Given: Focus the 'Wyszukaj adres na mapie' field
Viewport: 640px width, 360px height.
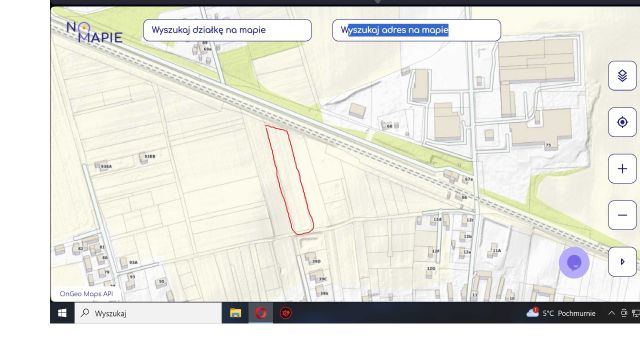Looking at the screenshot, I should point(416,30).
